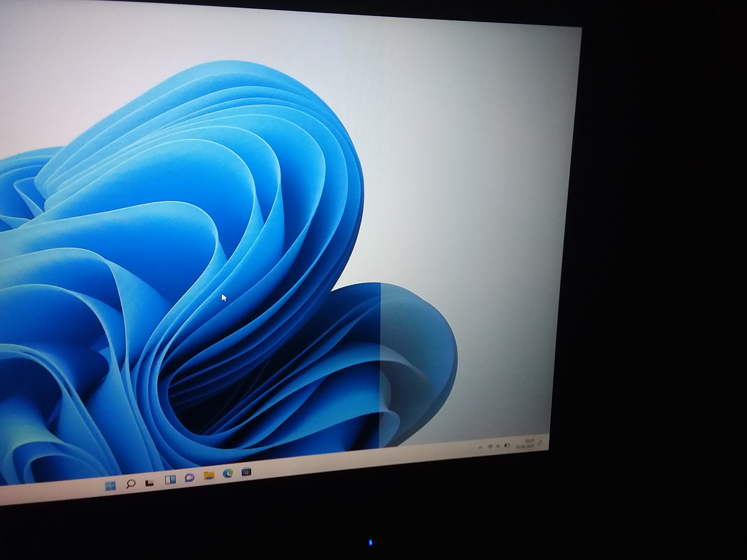747x560 pixels.
Task: Expand the hidden tray icons chevron
Action: [x=480, y=448]
